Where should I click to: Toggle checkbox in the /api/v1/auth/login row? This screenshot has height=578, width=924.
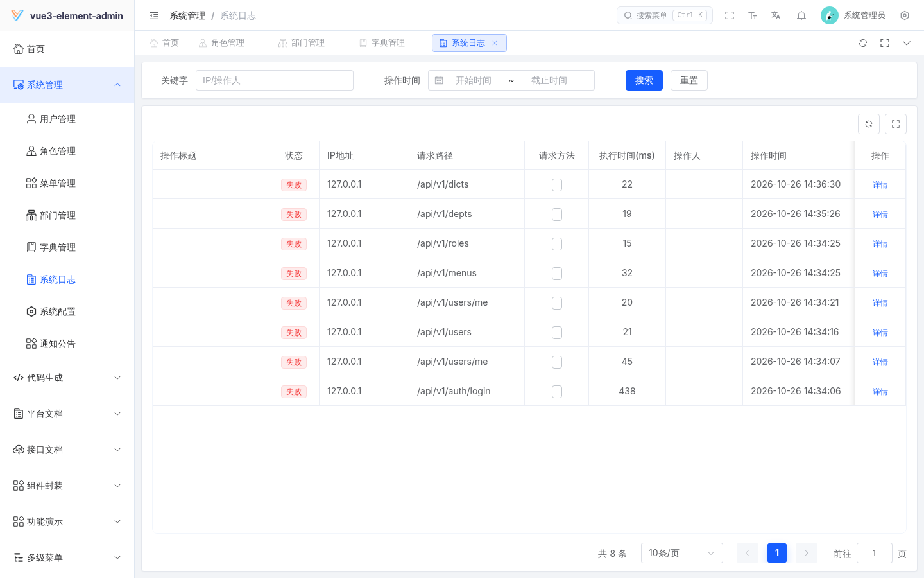coord(557,392)
